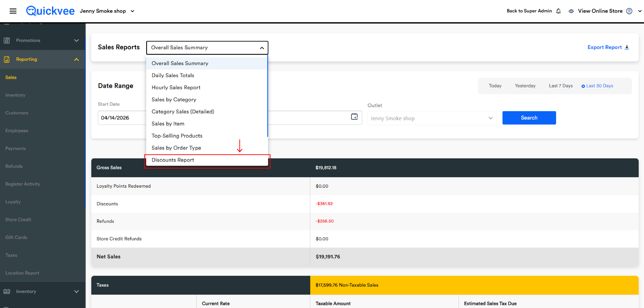Select the Last 7 Days range

(x=560, y=86)
